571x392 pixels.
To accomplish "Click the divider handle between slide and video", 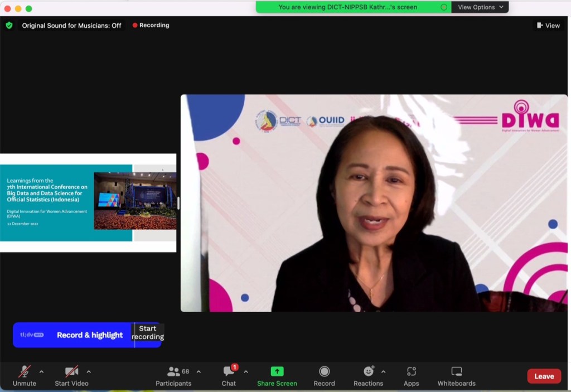I will 178,203.
